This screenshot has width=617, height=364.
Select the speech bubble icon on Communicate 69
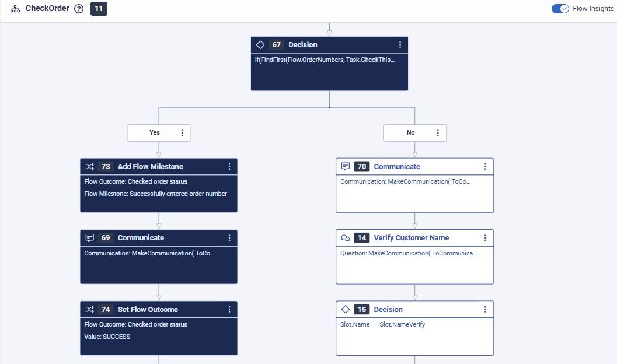click(89, 238)
